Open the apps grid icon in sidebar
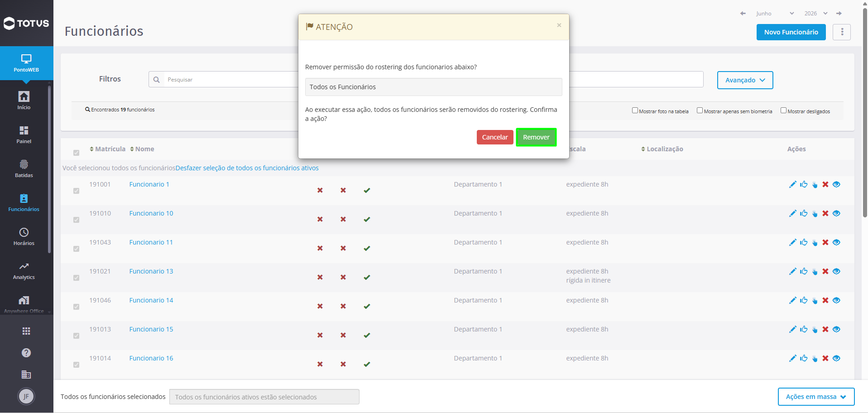Screen dimensions: 868x413 pyautogui.click(x=26, y=331)
